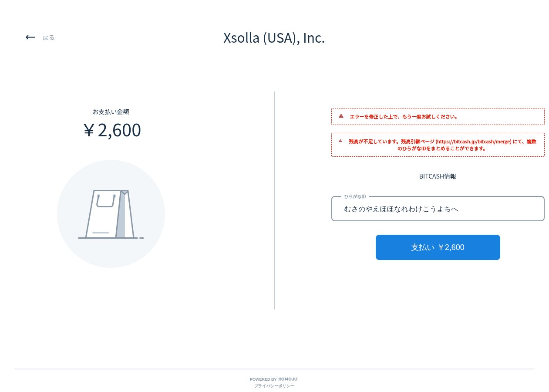Click the KOMOJU logo in the footer
This screenshot has height=392, width=549.
coord(288,379)
